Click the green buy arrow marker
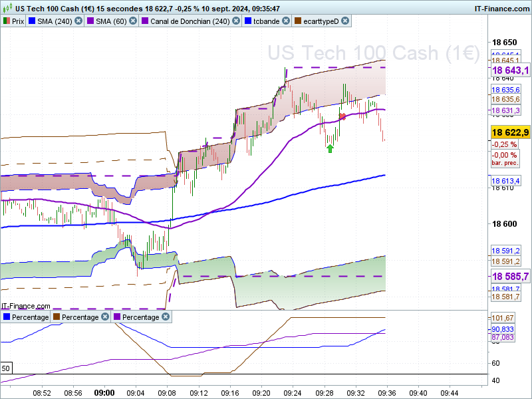532x399 pixels. (330, 148)
